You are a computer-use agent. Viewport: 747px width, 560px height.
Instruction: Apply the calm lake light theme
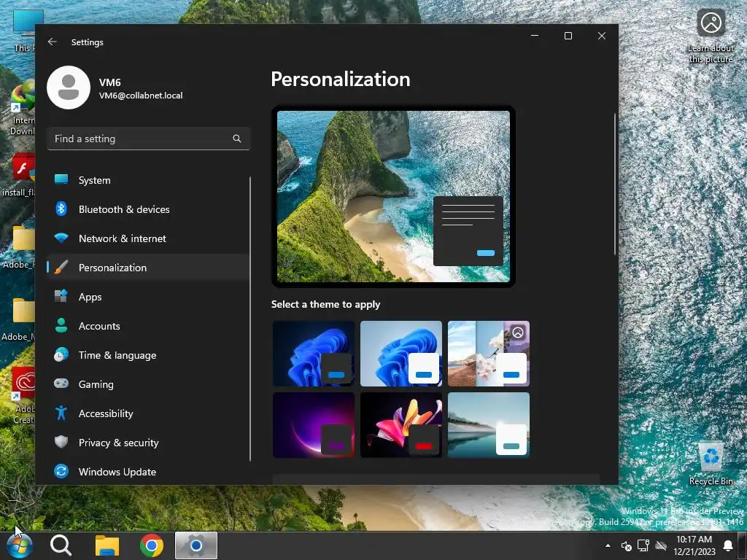[x=488, y=425]
